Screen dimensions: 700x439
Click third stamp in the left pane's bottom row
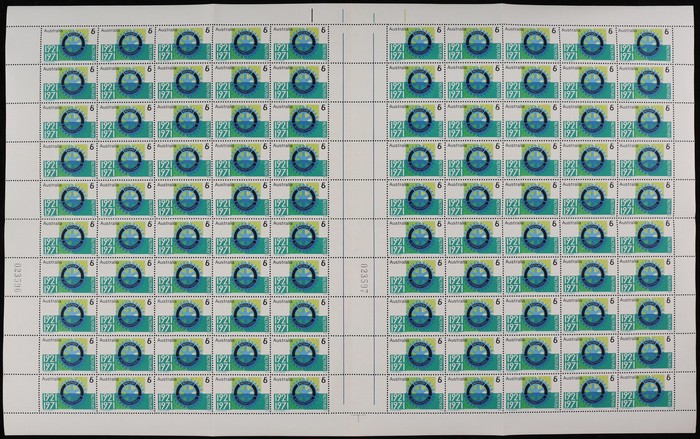(183, 392)
